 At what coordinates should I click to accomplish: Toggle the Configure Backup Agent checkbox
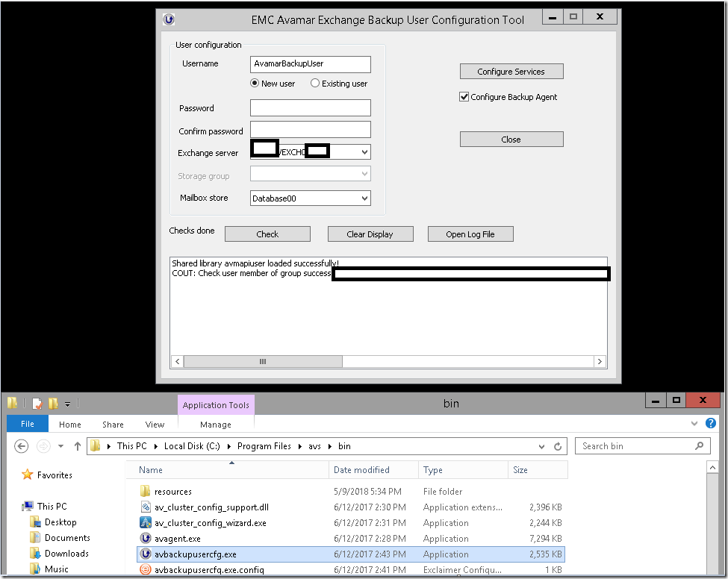coord(464,96)
